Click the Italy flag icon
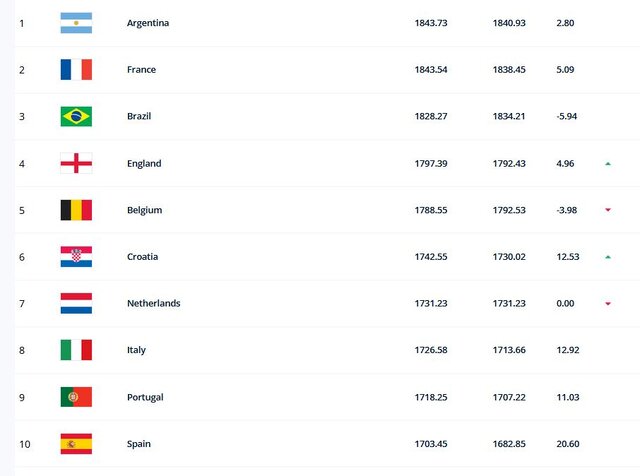The height and width of the screenshot is (476, 640). tap(76, 350)
